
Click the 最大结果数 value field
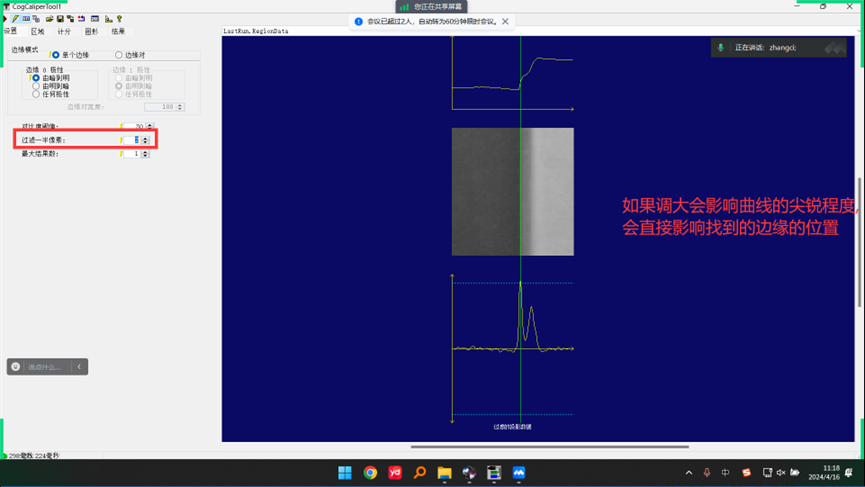(x=132, y=154)
